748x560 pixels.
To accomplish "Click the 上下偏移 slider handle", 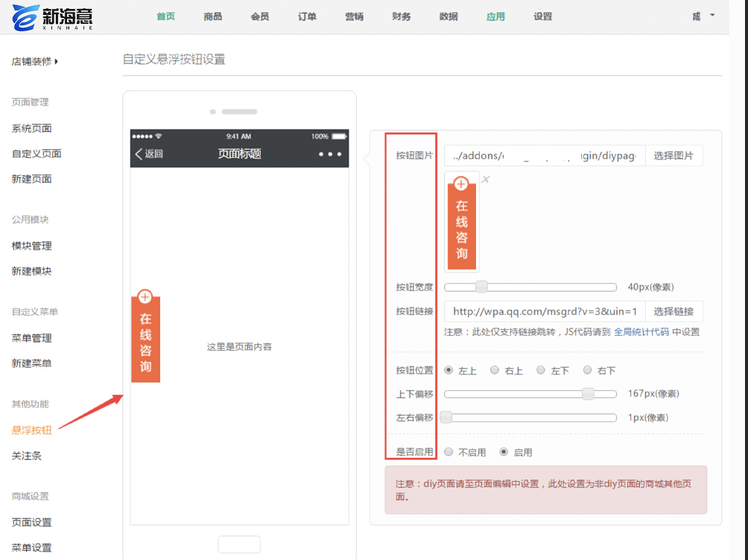I will (588, 393).
